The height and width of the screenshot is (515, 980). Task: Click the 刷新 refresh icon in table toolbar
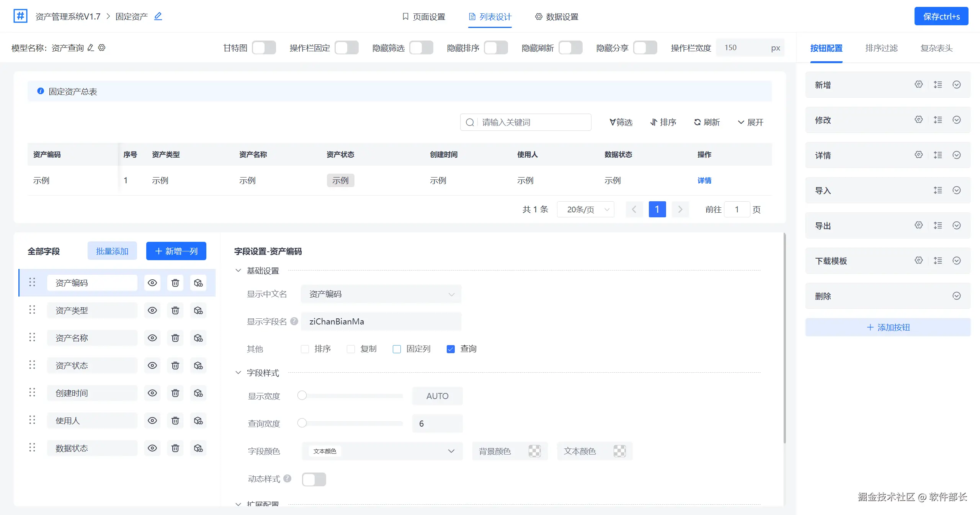[697, 122]
